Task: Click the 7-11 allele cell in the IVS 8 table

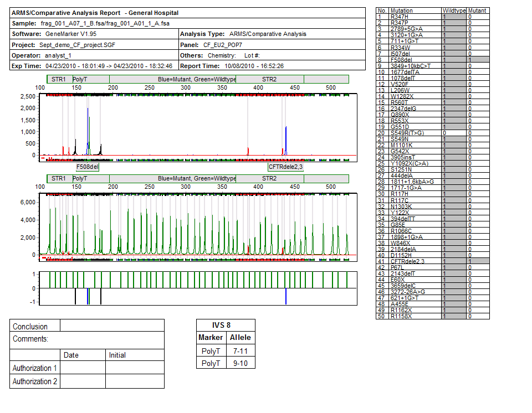Action: coord(241,351)
